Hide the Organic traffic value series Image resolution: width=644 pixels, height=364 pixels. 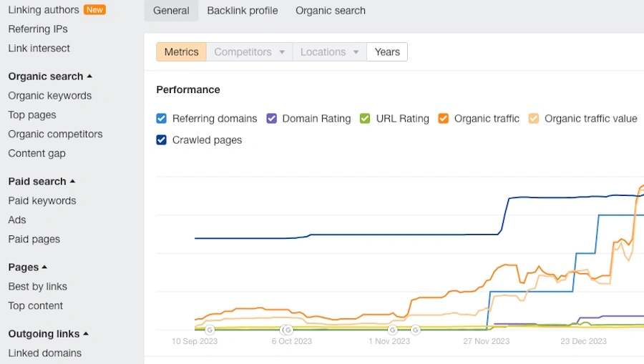534,119
